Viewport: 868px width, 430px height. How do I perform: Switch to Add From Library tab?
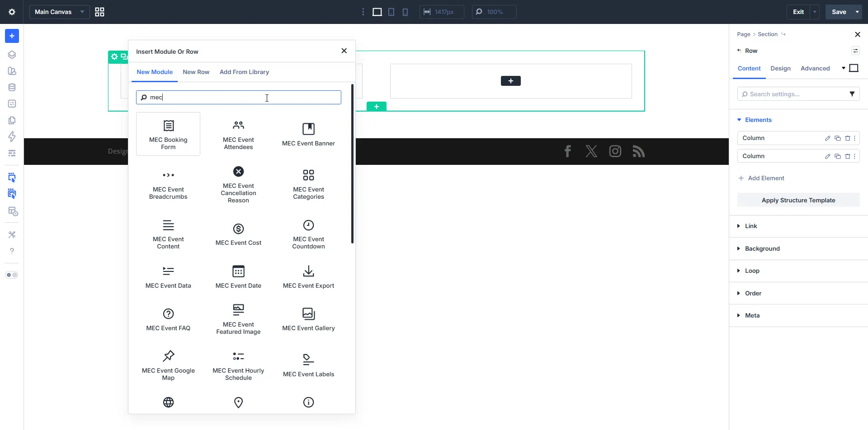[244, 72]
